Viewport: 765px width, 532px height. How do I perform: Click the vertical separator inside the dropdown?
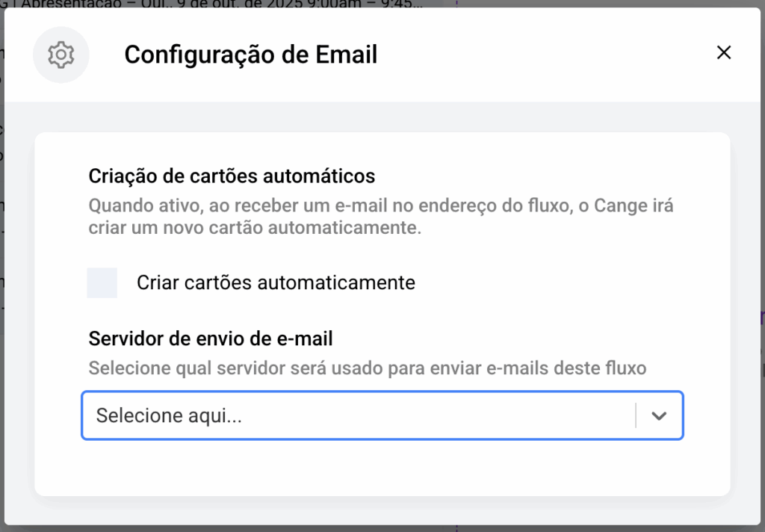point(636,416)
